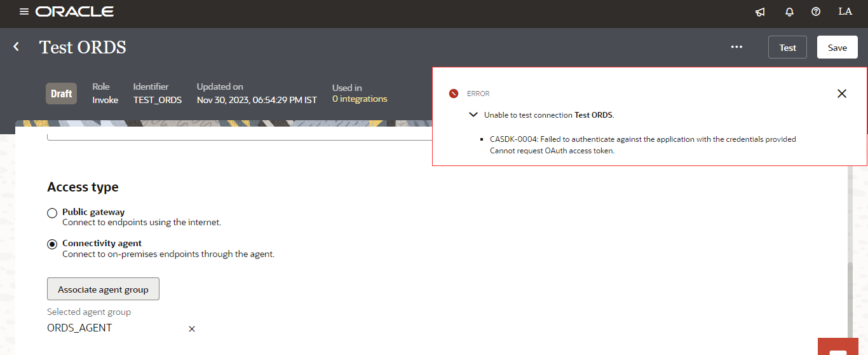Click the Oracle logo
868x355 pixels.
coord(74,11)
